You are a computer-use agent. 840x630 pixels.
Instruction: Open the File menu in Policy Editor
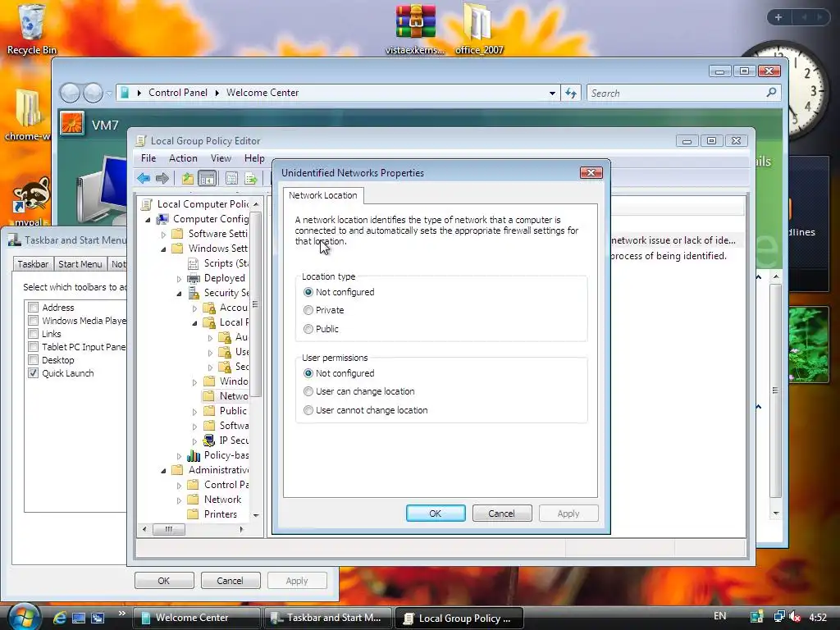(148, 158)
